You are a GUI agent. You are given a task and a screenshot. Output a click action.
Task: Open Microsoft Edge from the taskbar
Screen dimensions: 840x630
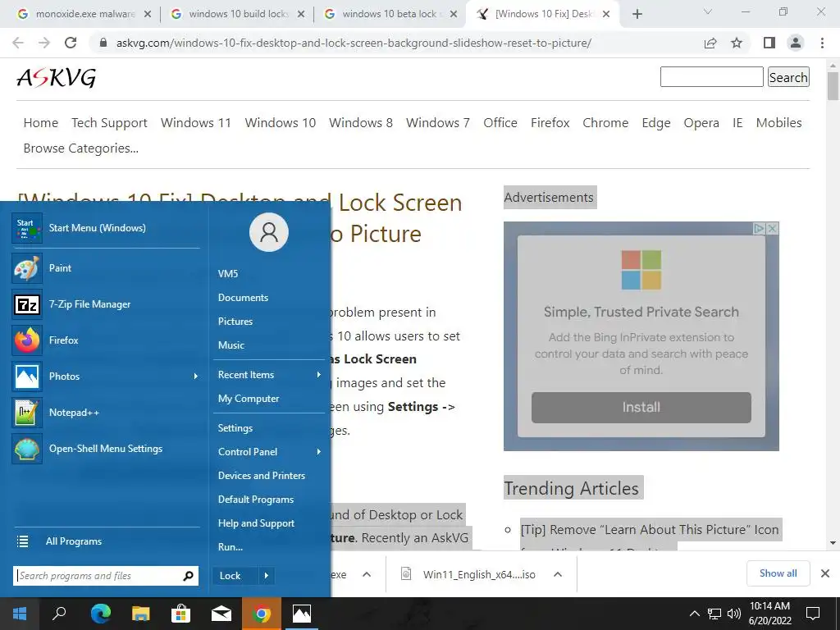point(100,614)
